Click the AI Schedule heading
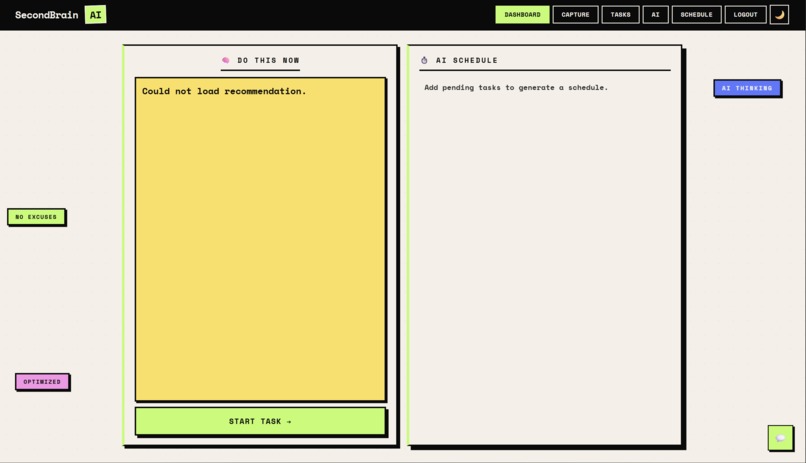This screenshot has width=806, height=463. 467,60
